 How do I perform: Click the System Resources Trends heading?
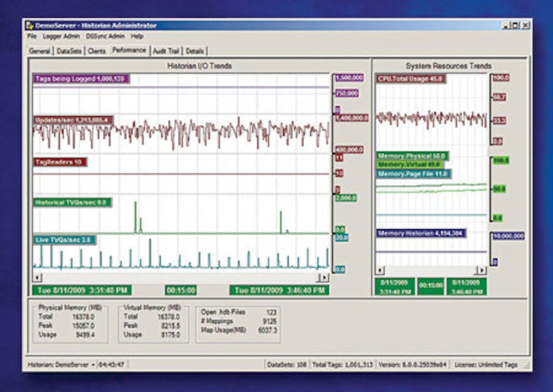point(448,66)
